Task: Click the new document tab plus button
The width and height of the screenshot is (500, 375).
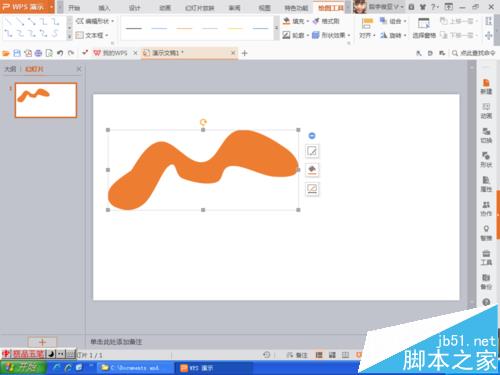Action: (244, 53)
